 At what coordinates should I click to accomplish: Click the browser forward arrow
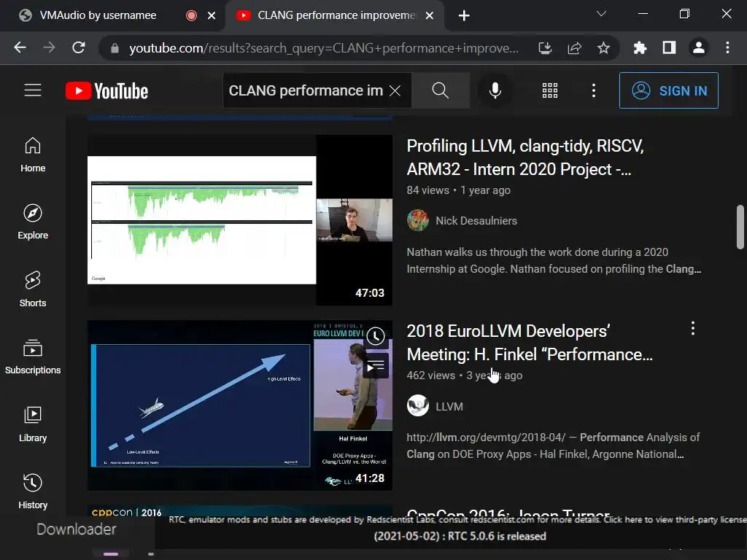pyautogui.click(x=49, y=47)
